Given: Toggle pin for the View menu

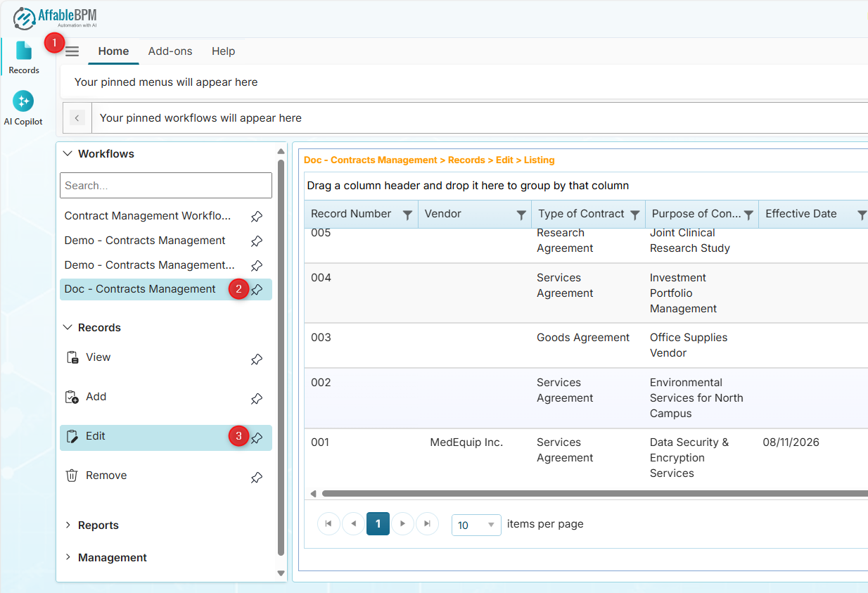Looking at the screenshot, I should (x=257, y=359).
